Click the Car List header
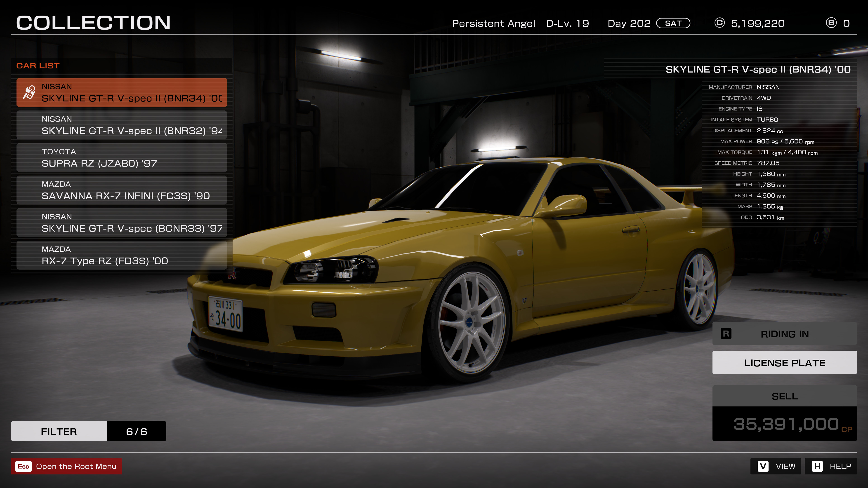The image size is (868, 488). point(38,66)
